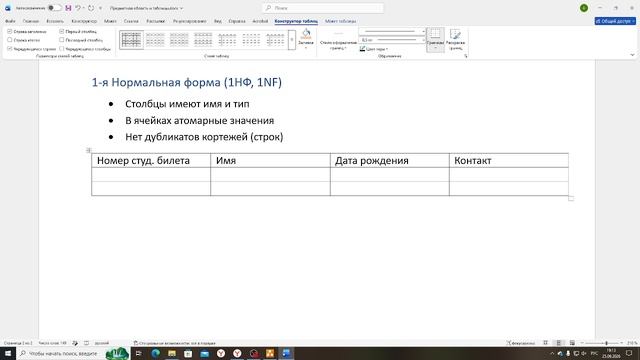Click the 'Контакт' header cell
The width and height of the screenshot is (640, 360).
[x=509, y=160]
